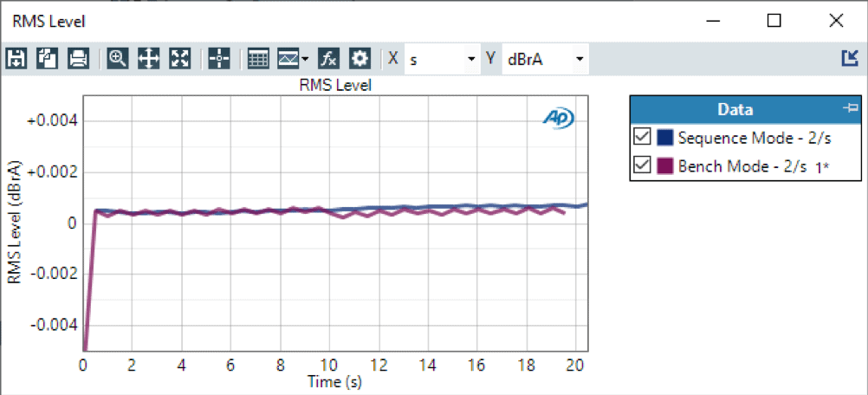Select the zoom magnifier tool

point(117,59)
